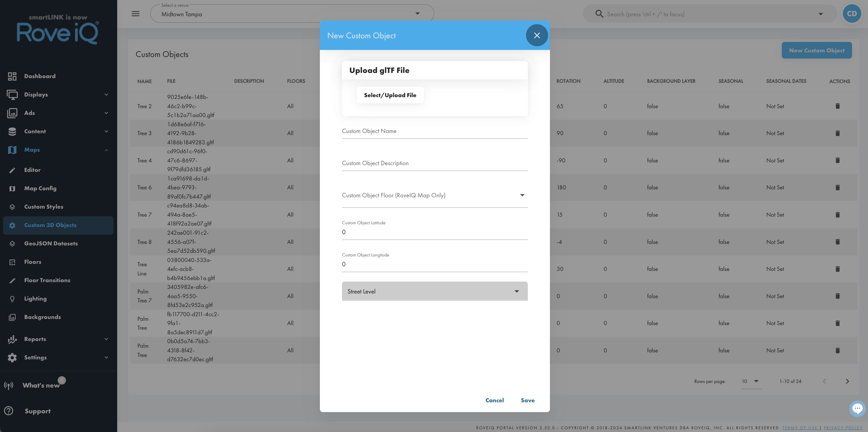
Task: Click the Maps icon in sidebar
Action: point(12,150)
